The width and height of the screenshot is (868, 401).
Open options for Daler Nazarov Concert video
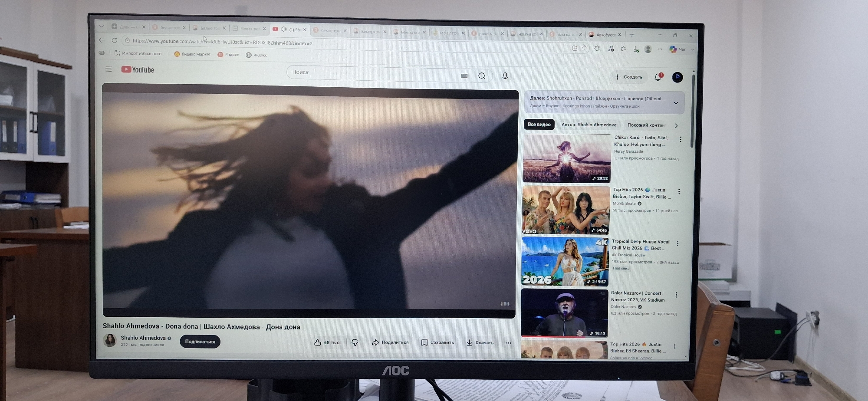676,295
